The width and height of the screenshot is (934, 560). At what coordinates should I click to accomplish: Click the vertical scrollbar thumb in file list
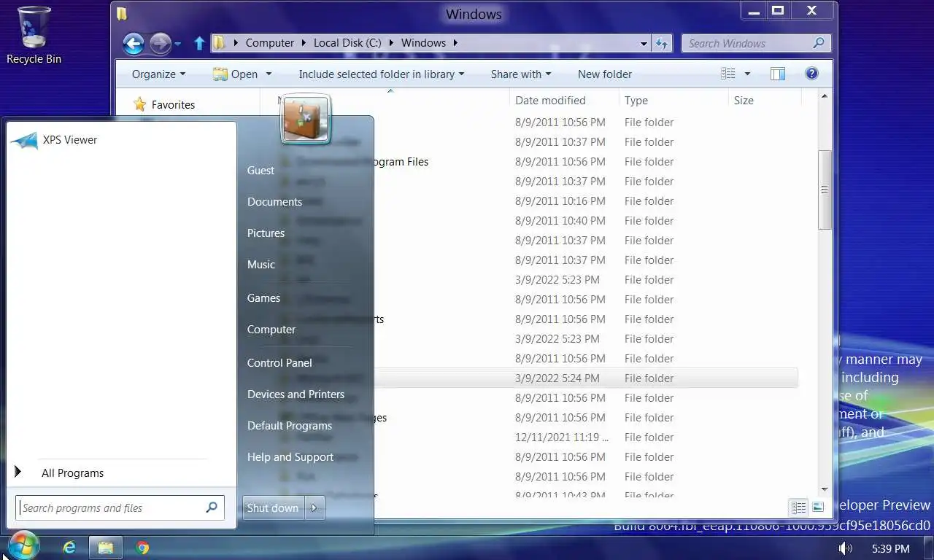pyautogui.click(x=825, y=190)
